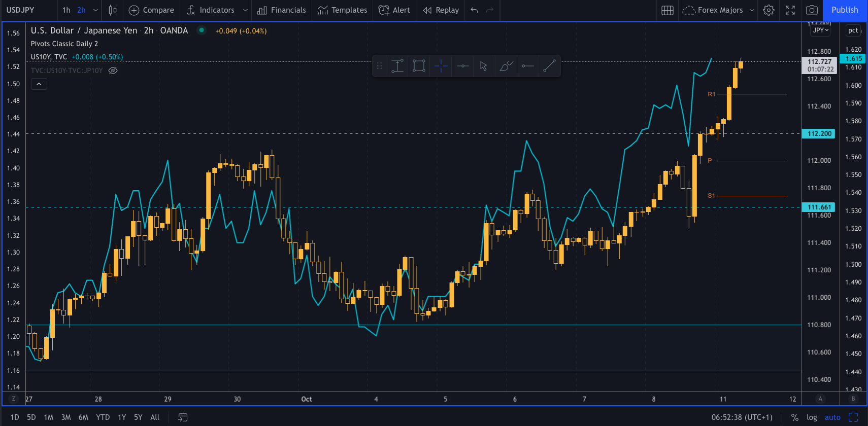868x426 pixels.
Task: Select 1D date range
Action: 15,417
